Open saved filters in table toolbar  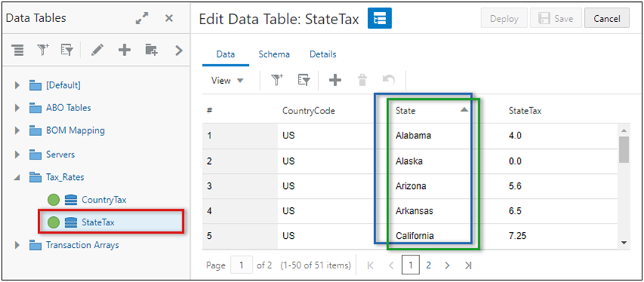coord(303,81)
